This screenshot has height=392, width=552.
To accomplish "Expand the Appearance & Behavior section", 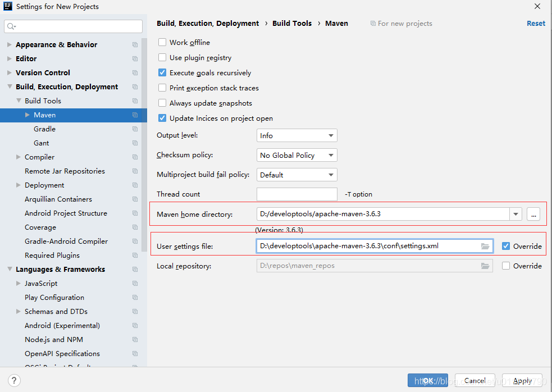I will (10, 45).
